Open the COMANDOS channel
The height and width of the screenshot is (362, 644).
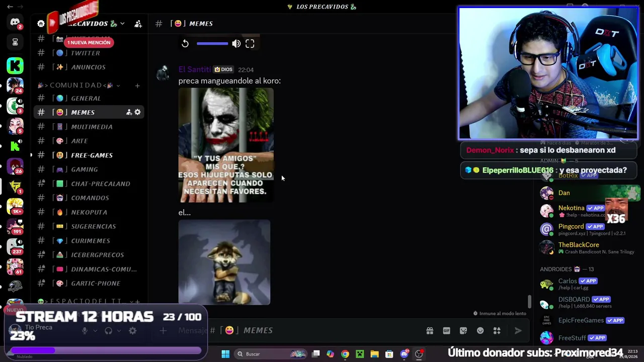[91, 198]
